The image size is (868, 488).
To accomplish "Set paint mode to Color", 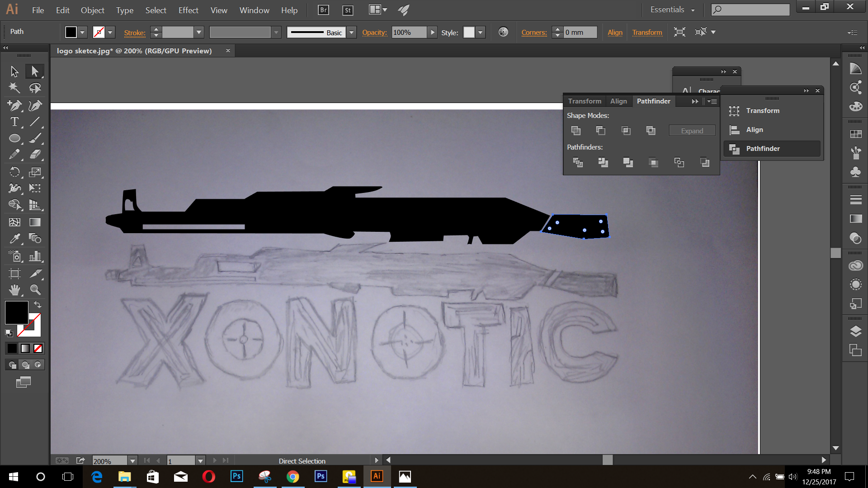I will click(x=12, y=348).
